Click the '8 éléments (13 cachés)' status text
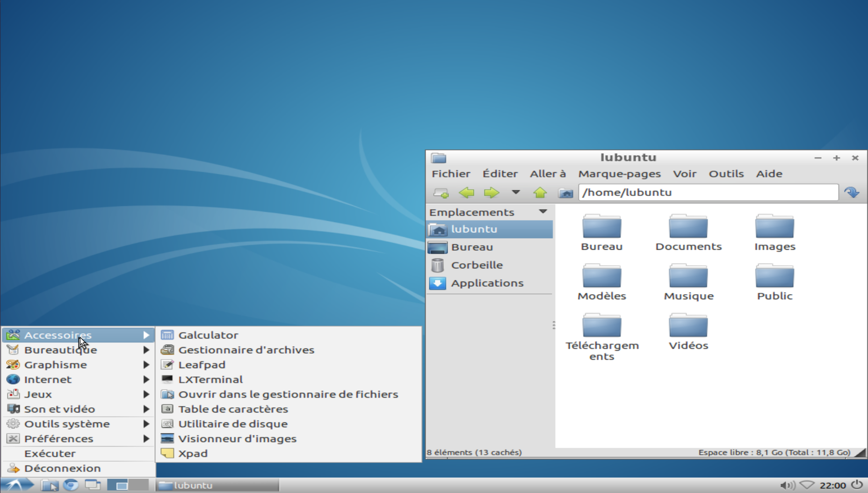 coord(474,452)
